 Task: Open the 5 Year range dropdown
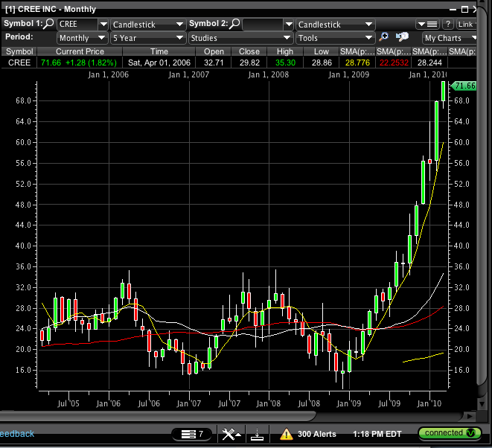(x=147, y=38)
